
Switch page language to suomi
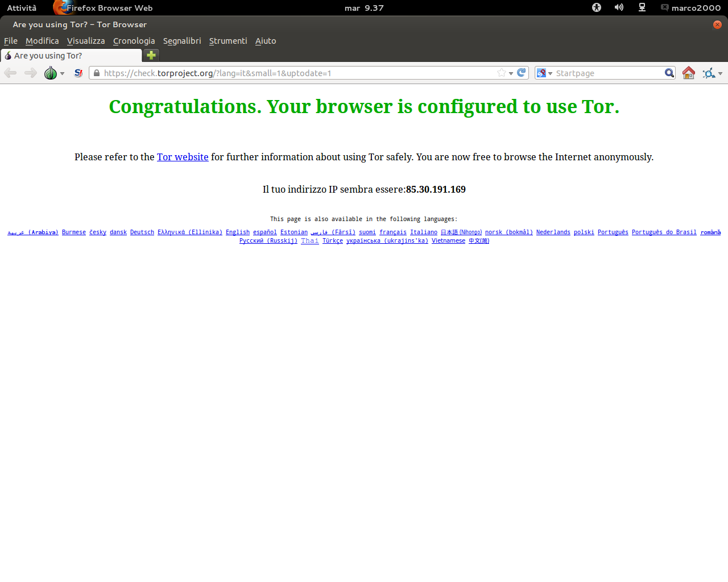click(367, 232)
